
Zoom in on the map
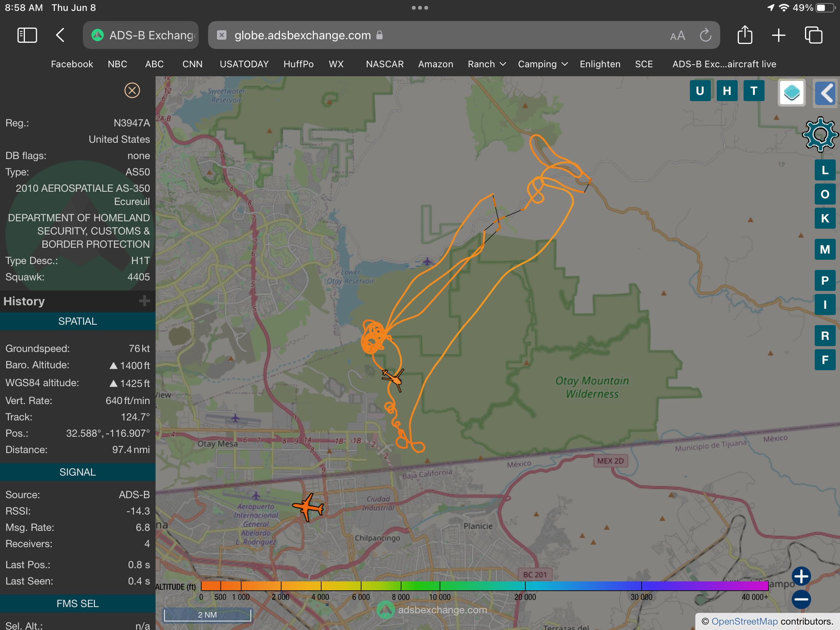[801, 576]
